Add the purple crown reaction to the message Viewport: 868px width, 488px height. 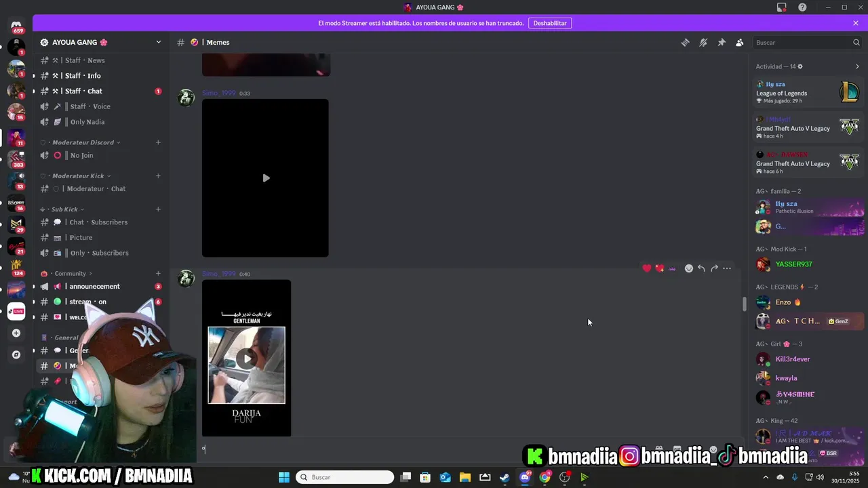pos(673,268)
